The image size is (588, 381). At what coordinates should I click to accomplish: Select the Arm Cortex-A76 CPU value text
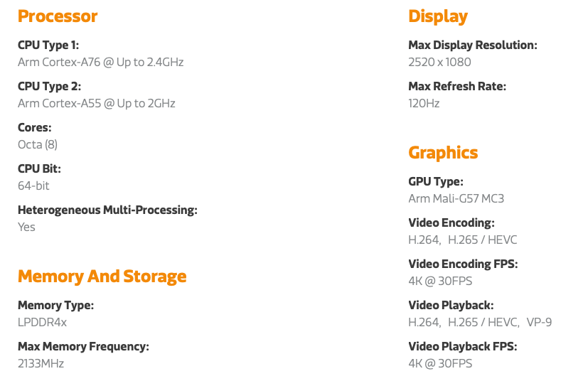pyautogui.click(x=100, y=62)
